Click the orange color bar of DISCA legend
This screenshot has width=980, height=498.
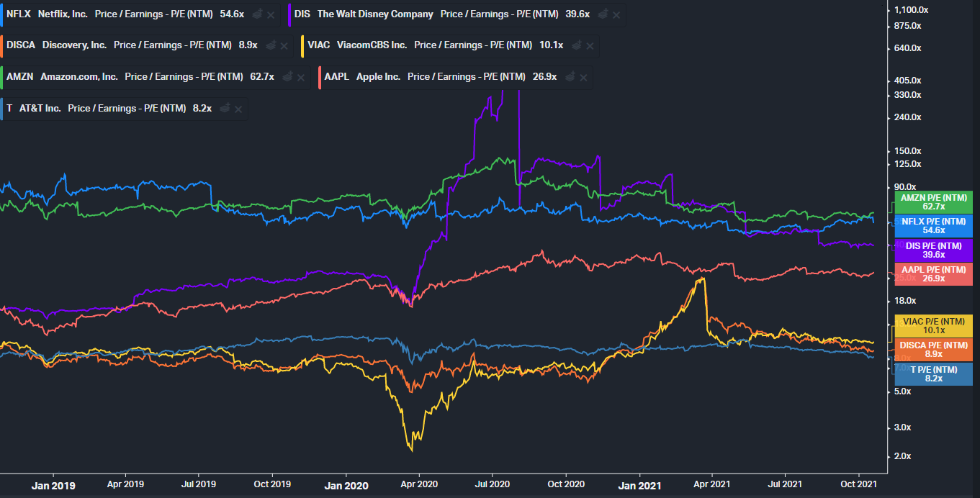[x=1, y=45]
